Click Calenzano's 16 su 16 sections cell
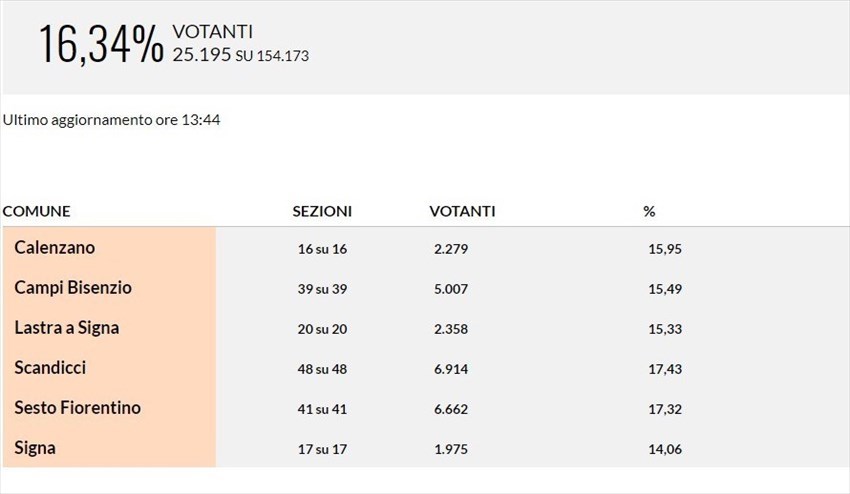The image size is (850, 494). 322,249
